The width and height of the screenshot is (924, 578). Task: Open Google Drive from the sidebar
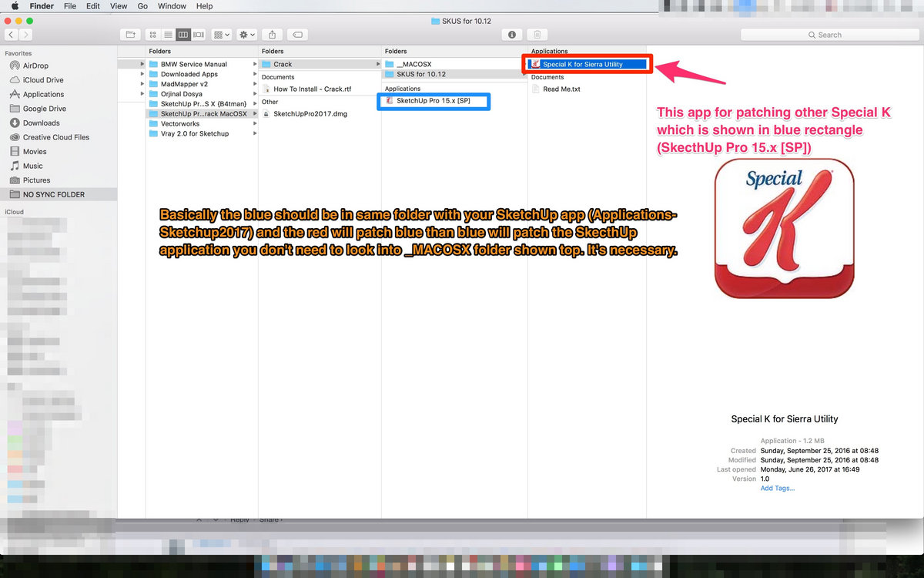(45, 109)
